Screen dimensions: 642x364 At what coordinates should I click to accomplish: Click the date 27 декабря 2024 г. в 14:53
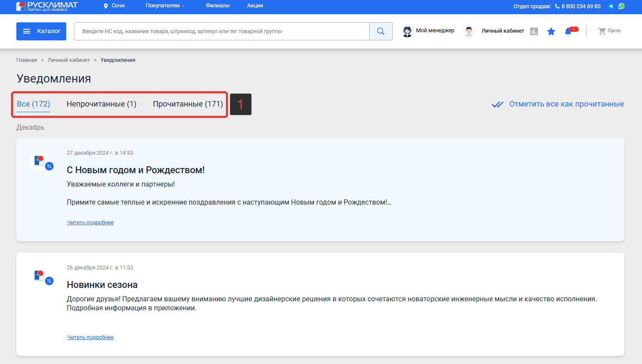100,153
